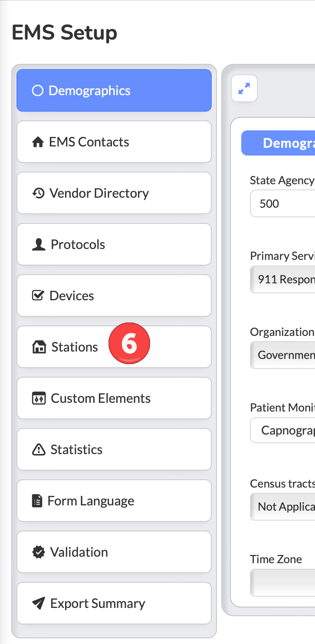Viewport: 315px width, 644px height.
Task: Click the Patient Monitoring Capnography field
Action: [282, 430]
